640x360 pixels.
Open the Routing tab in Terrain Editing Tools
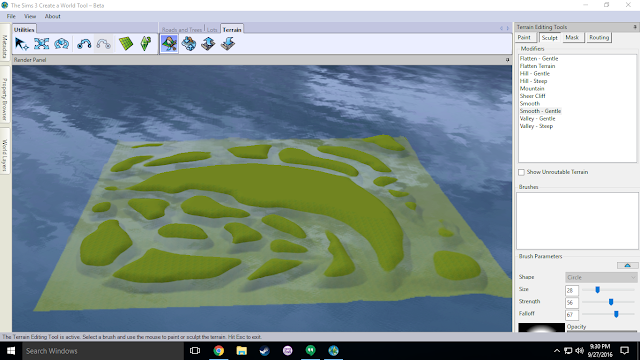point(599,38)
